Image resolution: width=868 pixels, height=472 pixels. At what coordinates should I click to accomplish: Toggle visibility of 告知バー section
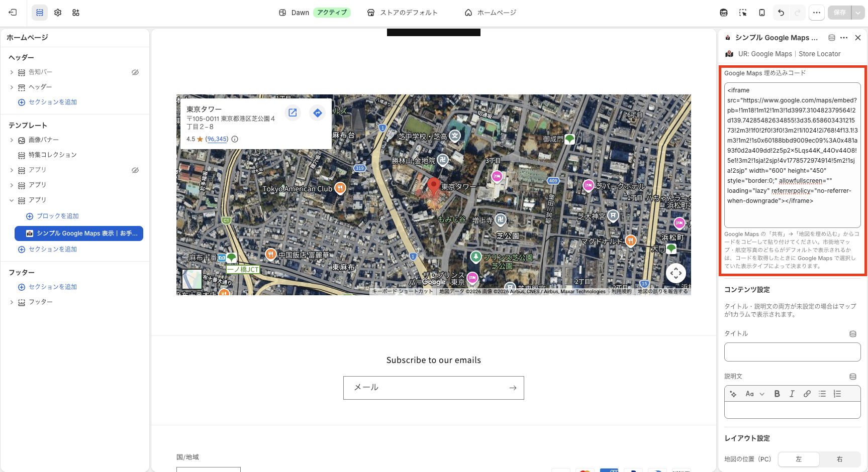click(135, 72)
